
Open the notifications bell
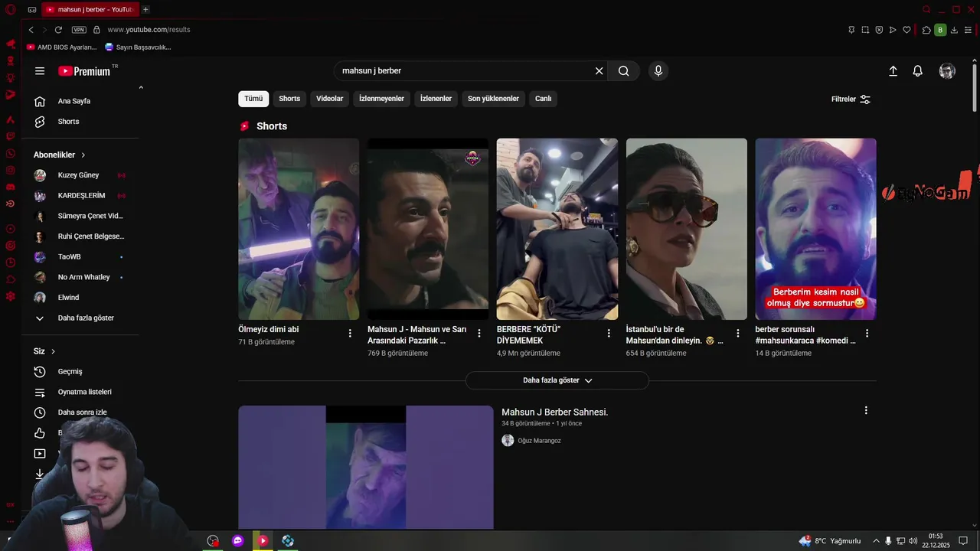pyautogui.click(x=917, y=71)
